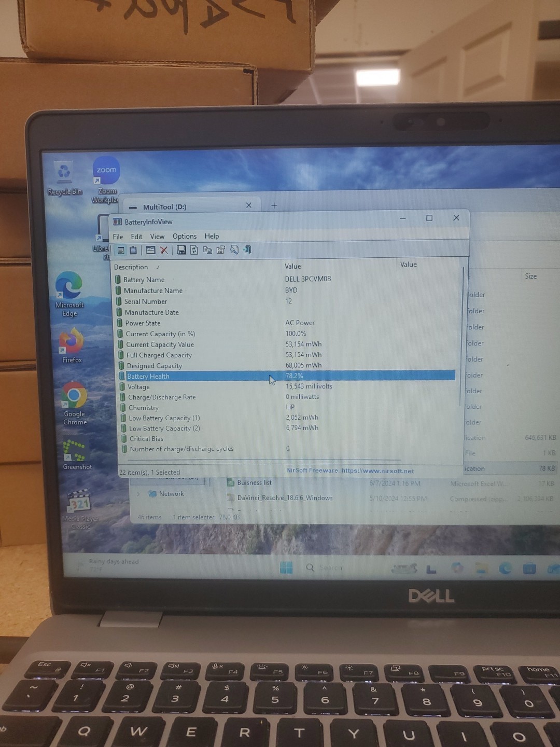Select the MultiTool (D:) Explorer tab

[192, 206]
